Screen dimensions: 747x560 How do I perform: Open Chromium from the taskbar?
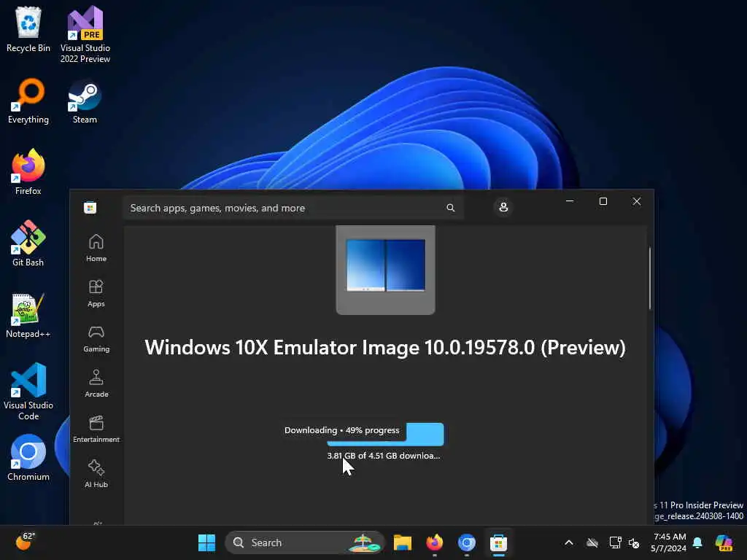pyautogui.click(x=466, y=542)
